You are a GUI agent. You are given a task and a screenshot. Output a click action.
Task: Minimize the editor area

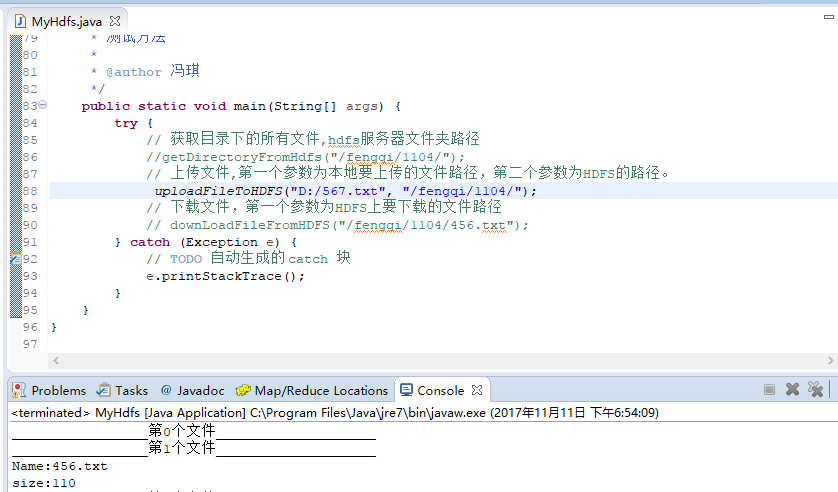pyautogui.click(x=828, y=17)
